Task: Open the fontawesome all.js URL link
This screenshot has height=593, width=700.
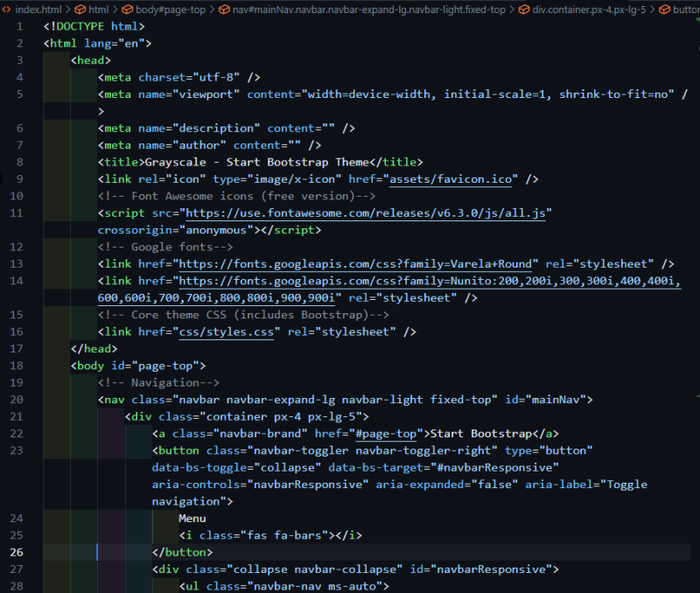Action: click(x=365, y=213)
